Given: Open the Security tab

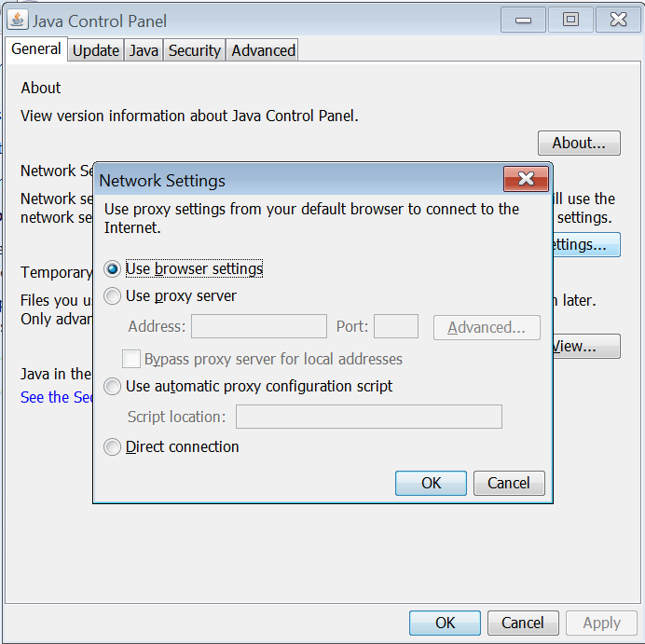Looking at the screenshot, I should (x=195, y=50).
